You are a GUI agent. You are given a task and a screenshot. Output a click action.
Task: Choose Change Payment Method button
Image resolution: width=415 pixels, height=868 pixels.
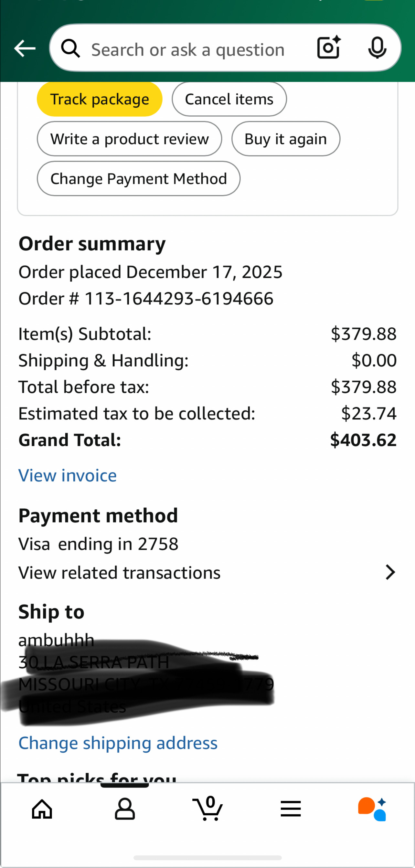(x=139, y=179)
